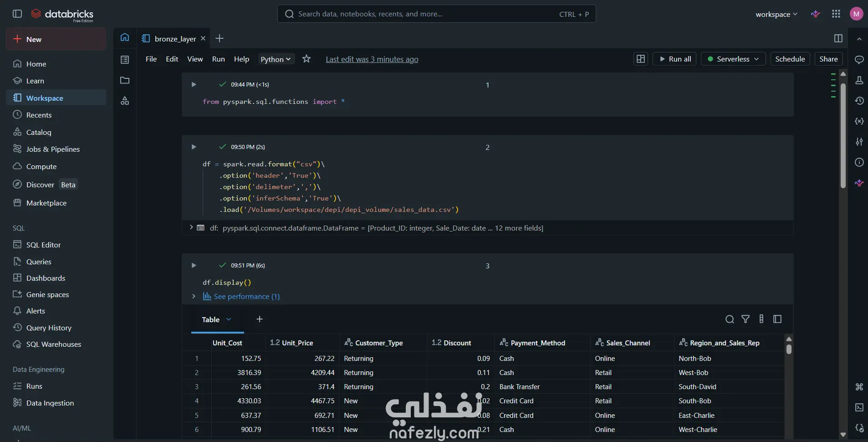Click the search data and notebooks field

pos(436,14)
